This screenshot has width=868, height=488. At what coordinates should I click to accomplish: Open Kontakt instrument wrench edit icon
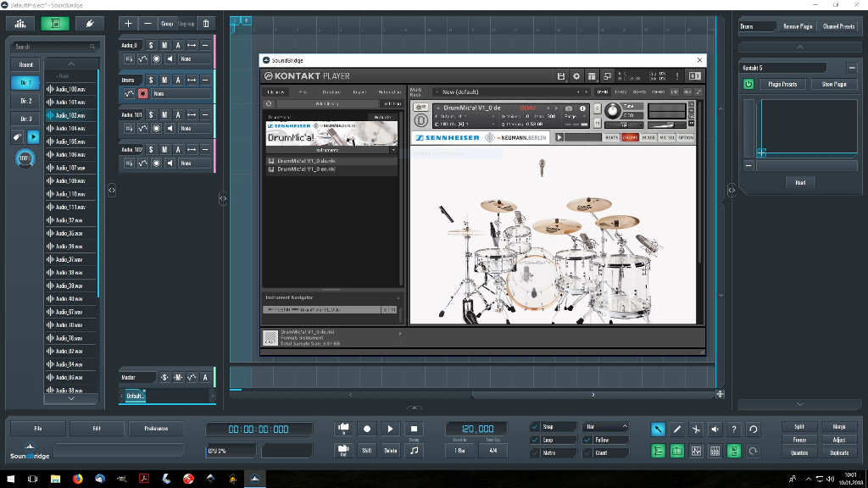pyautogui.click(x=420, y=108)
